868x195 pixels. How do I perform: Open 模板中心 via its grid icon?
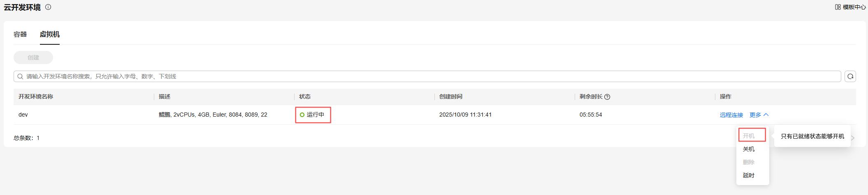click(x=838, y=7)
